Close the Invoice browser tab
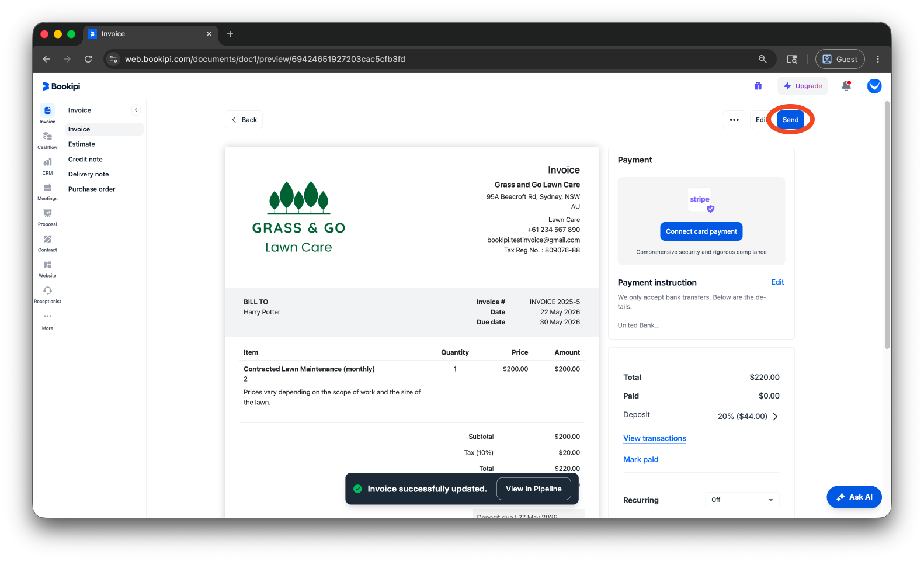The height and width of the screenshot is (561, 924). pos(209,34)
